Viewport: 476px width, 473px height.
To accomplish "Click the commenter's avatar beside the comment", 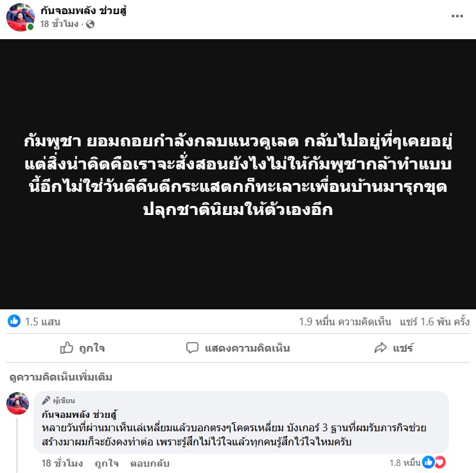I will pos(17,403).
